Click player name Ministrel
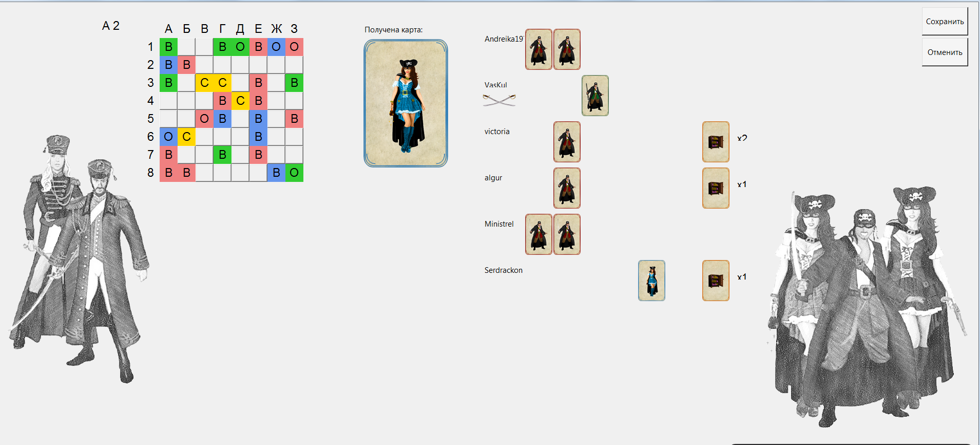Viewport: 980px width, 445px height. point(499,224)
